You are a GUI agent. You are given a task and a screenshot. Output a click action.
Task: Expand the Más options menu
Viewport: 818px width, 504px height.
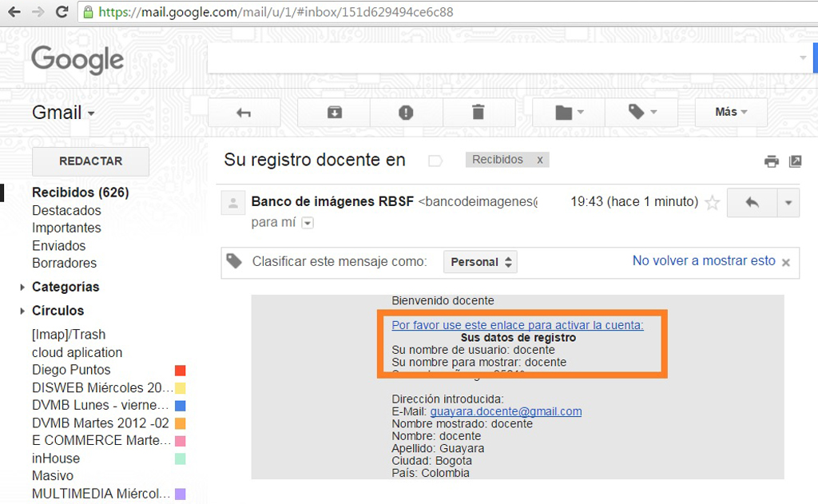click(x=731, y=113)
